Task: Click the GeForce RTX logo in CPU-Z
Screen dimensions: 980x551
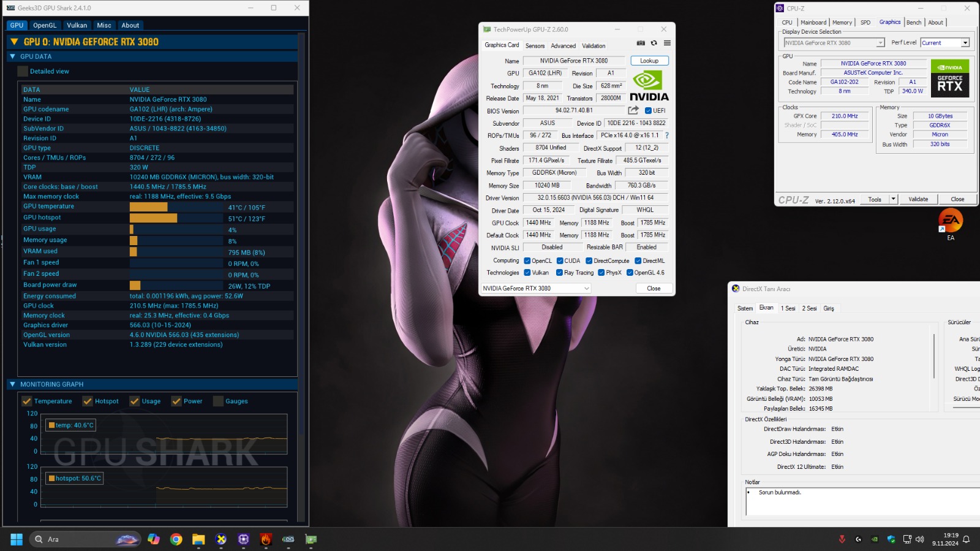Action: click(x=950, y=78)
